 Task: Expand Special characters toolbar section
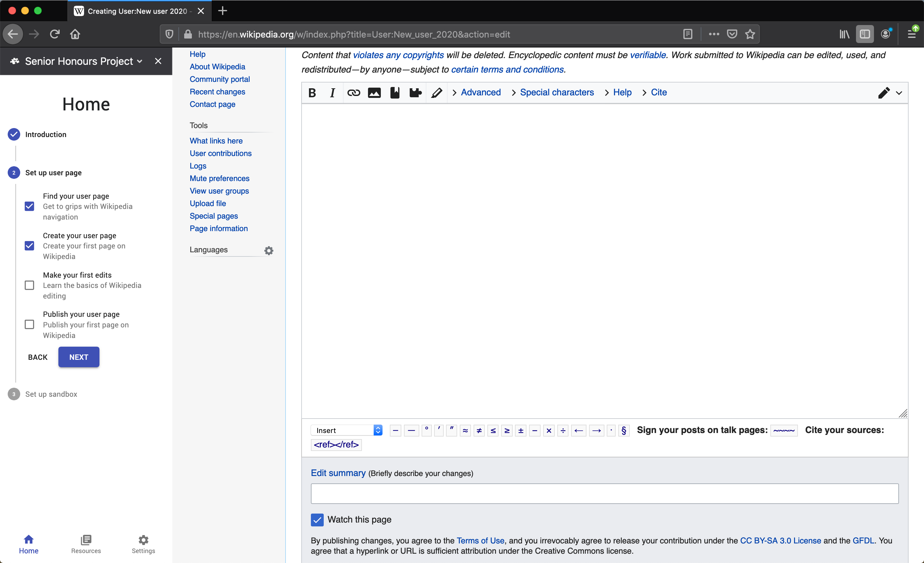tap(553, 93)
